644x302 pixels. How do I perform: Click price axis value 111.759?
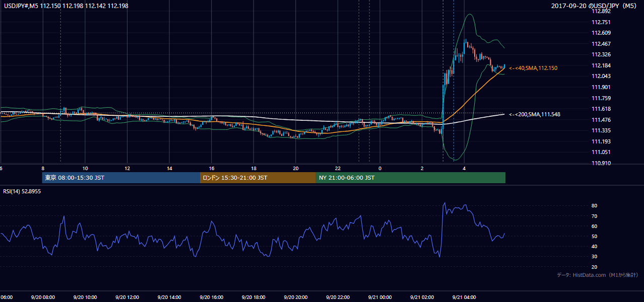coord(602,98)
